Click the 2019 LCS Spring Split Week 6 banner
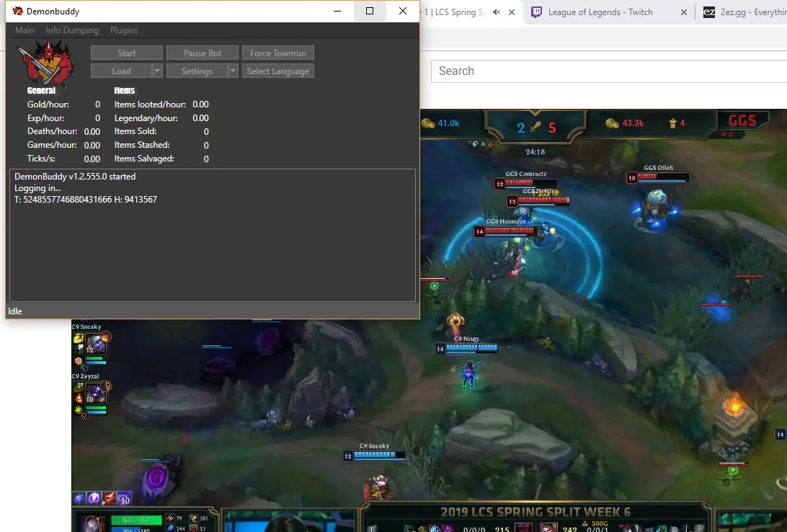Screen dimensions: 787x532 click(535, 512)
